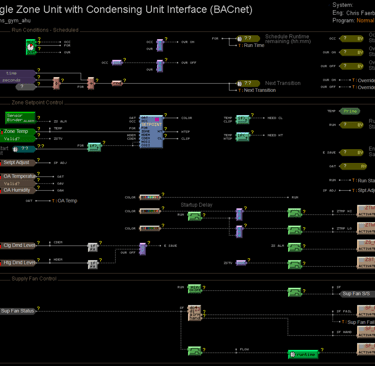Select the green Startup Delay block
Image resolution: width=375 pixels, height=366 pixels.
195,217
